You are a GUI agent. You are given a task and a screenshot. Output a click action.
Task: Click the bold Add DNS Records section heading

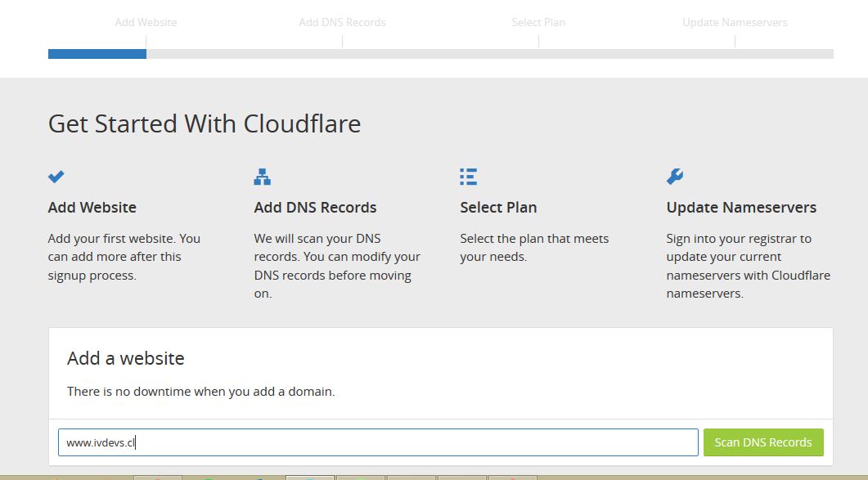point(315,208)
